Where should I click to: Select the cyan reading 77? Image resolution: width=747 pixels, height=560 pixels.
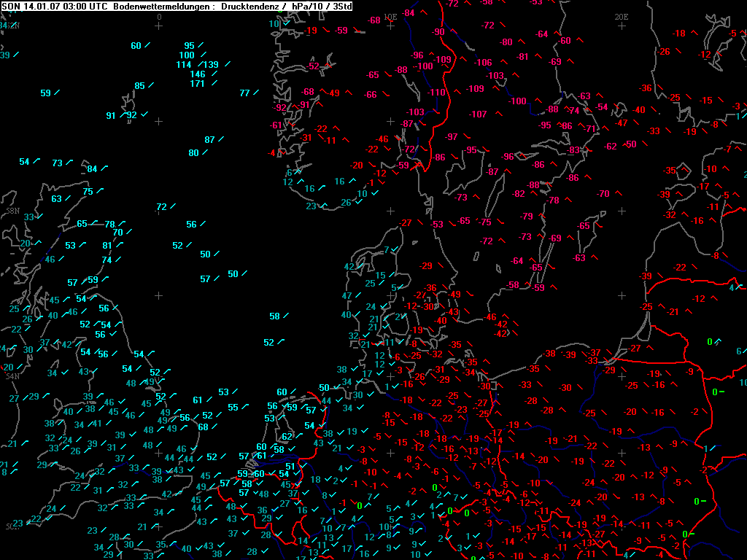244,93
